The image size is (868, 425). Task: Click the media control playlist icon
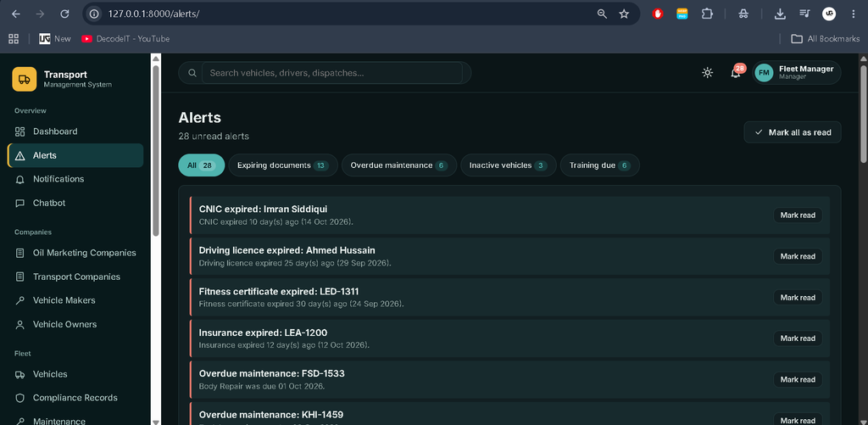tap(805, 14)
